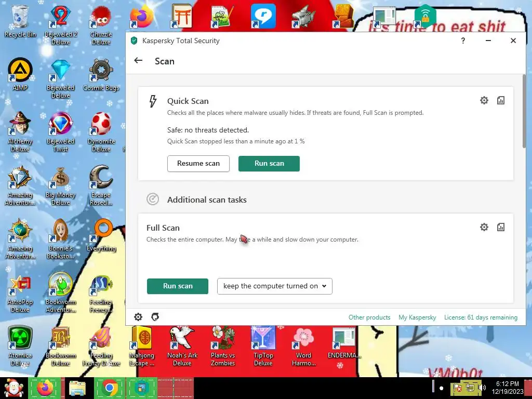Viewport: 532px width, 399px height.
Task: Run scan under Full Scan
Action: pyautogui.click(x=178, y=286)
